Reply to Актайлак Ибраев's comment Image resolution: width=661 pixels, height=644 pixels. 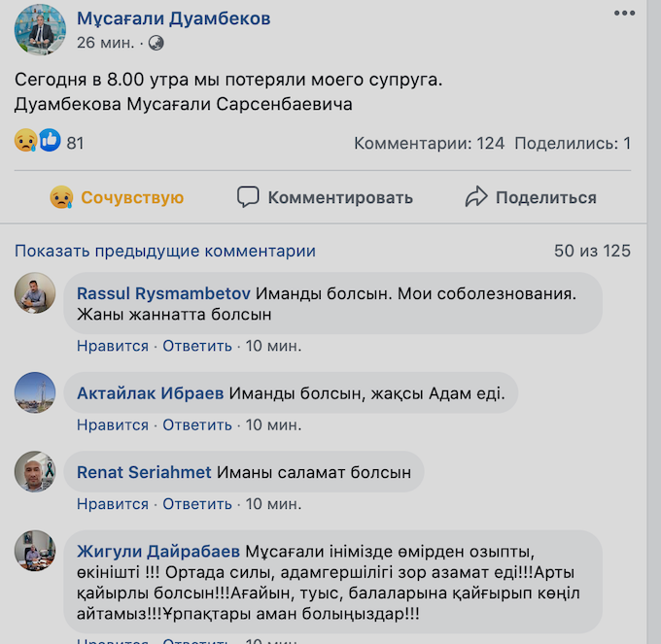(x=197, y=424)
